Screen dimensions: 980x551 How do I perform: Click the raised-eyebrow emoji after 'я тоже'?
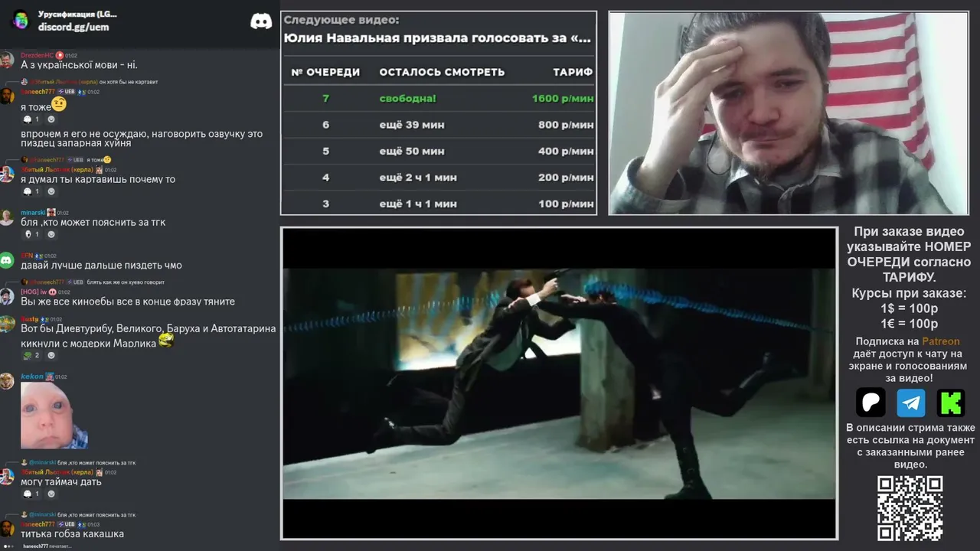59,105
